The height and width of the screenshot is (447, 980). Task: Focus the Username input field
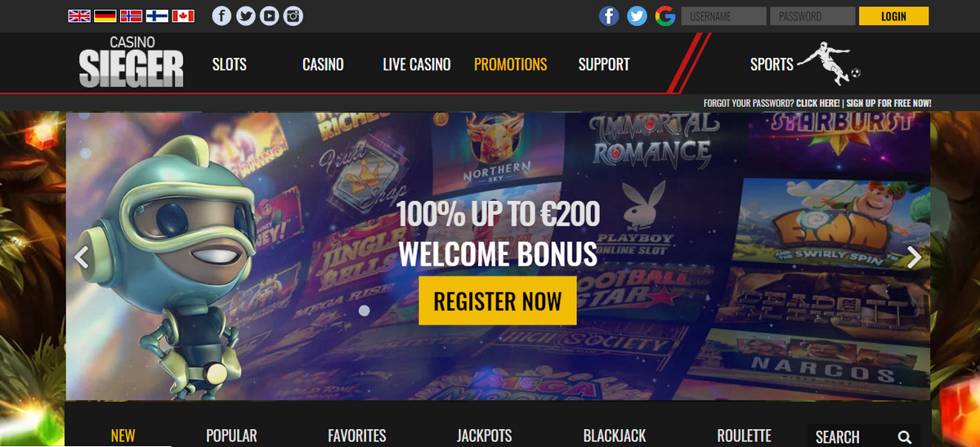pos(723,16)
